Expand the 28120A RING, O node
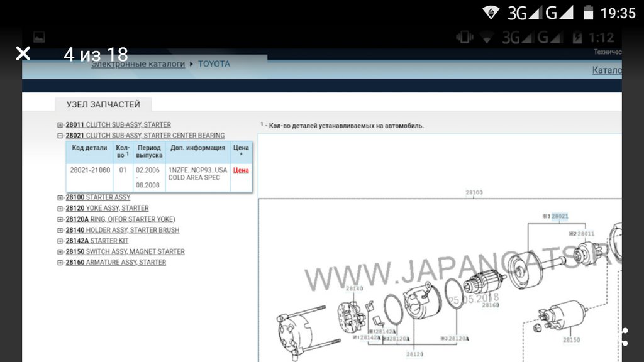This screenshot has width=644, height=362. pos(60,219)
